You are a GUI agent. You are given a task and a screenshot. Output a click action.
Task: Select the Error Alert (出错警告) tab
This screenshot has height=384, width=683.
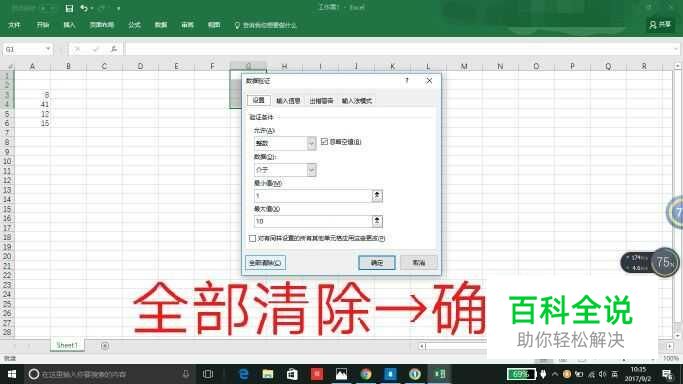point(321,101)
